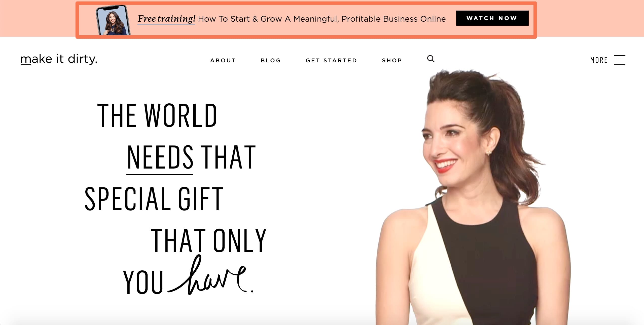This screenshot has width=644, height=325.
Task: Click the underlined word NEEDS
Action: tap(160, 157)
